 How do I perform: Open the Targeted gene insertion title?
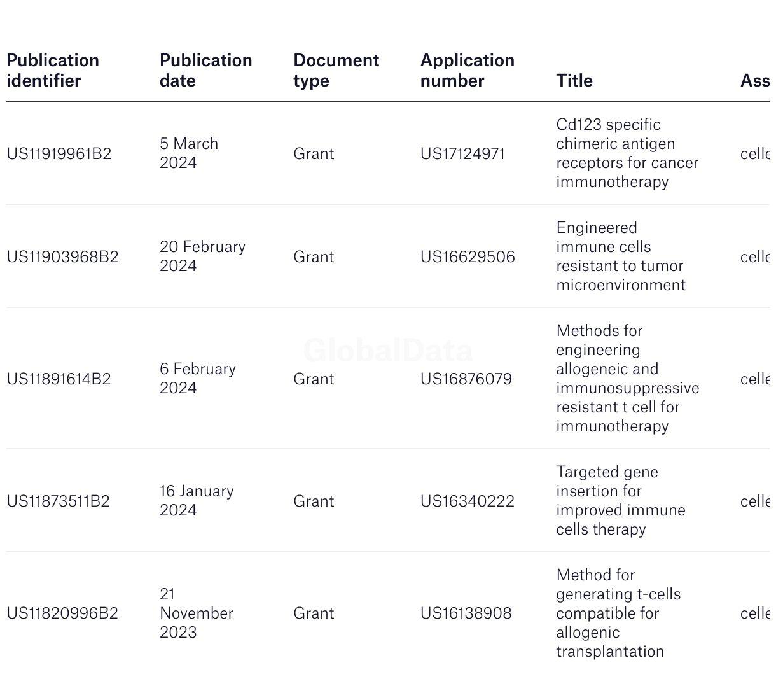[621, 501]
